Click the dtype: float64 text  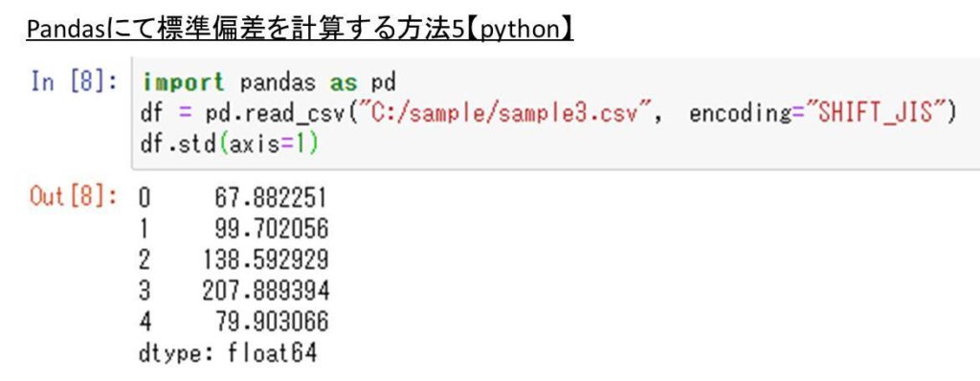point(228,353)
